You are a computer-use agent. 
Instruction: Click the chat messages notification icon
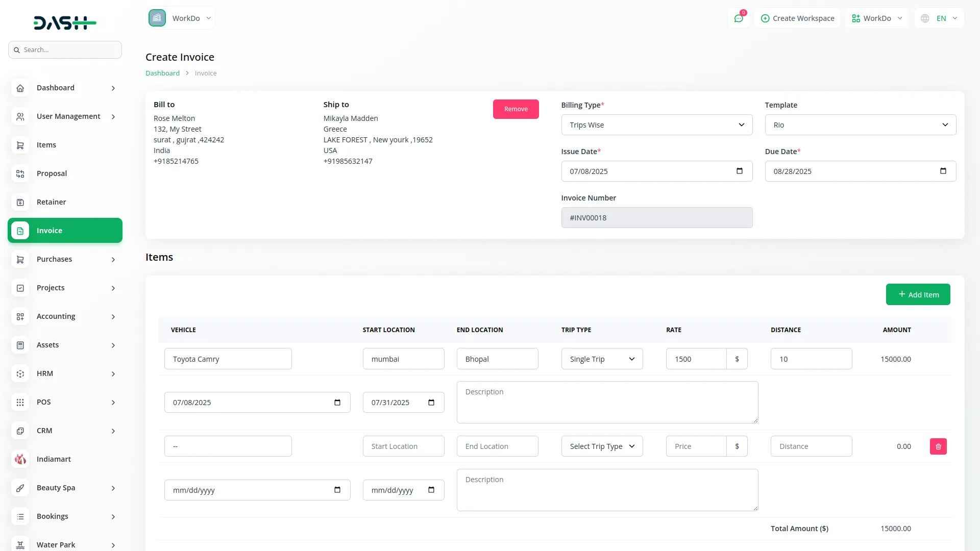(739, 18)
